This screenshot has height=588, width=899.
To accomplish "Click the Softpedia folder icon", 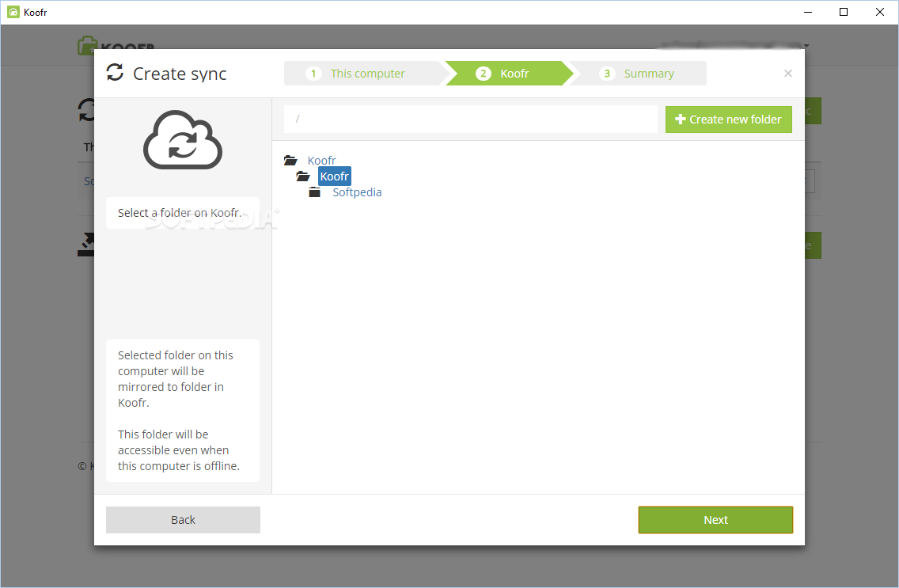I will (x=315, y=192).
